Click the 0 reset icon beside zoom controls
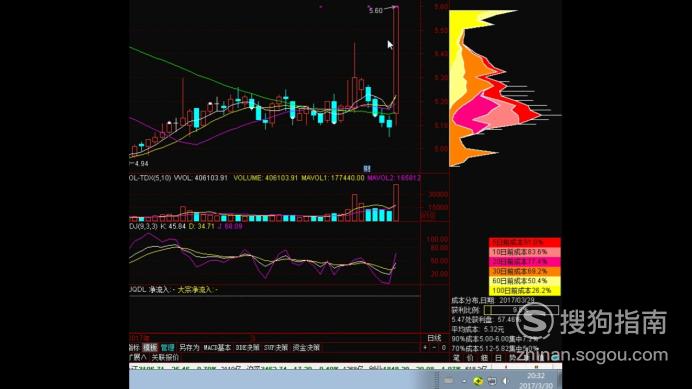The width and height of the screenshot is (692, 389). [x=444, y=348]
